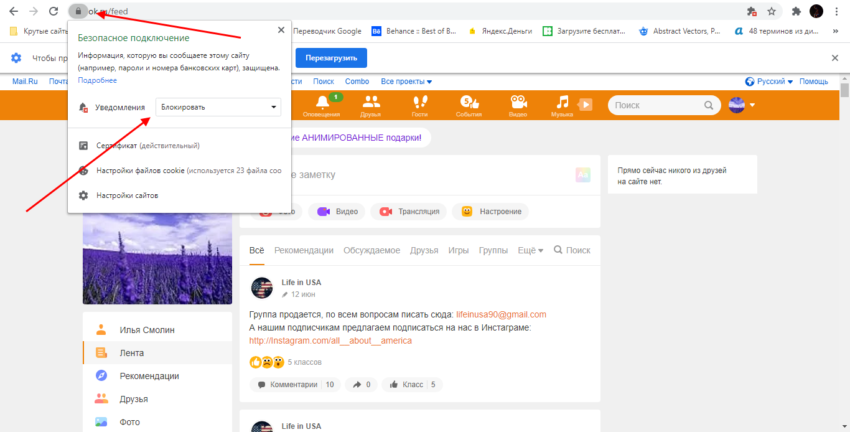The height and width of the screenshot is (432, 850).
Task: Click the padlock site info icon
Action: coord(78,11)
